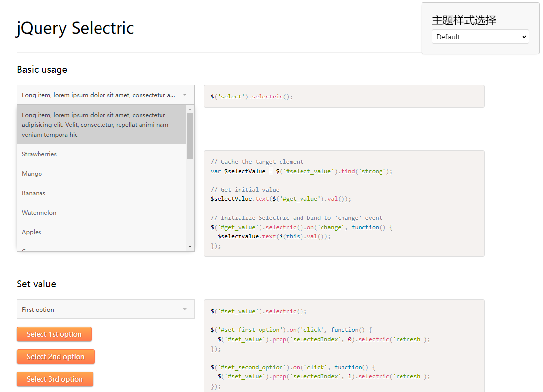The height and width of the screenshot is (392, 543).
Task: Collapse the Basic usage select box
Action: [105, 95]
